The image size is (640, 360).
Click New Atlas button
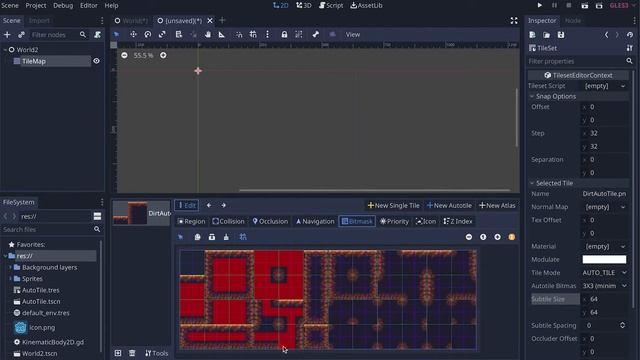click(497, 205)
